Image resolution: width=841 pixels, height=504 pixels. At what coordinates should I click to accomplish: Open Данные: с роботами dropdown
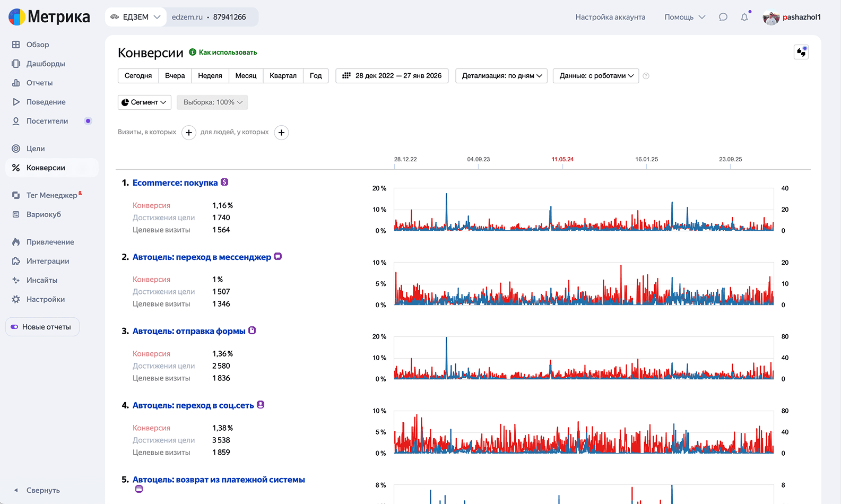(x=596, y=76)
